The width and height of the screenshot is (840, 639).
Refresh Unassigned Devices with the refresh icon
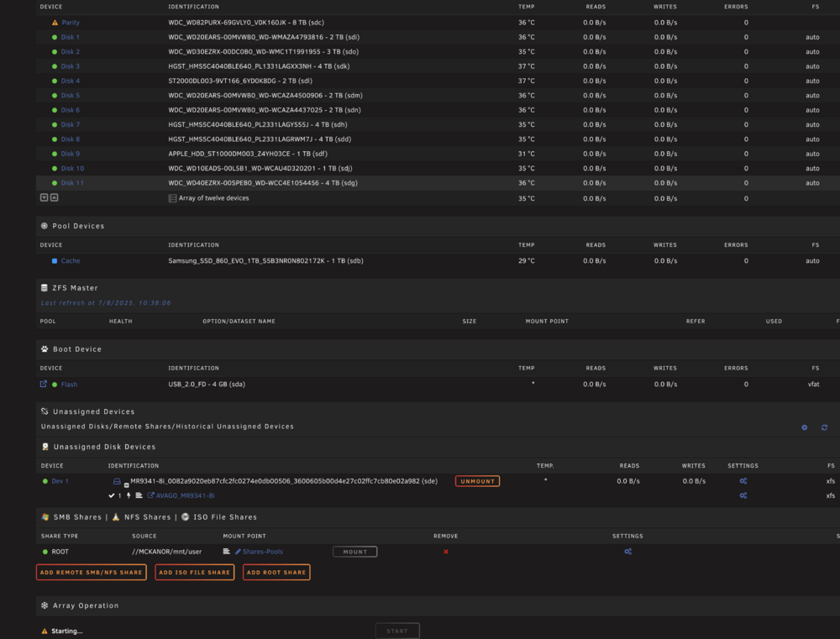click(825, 427)
